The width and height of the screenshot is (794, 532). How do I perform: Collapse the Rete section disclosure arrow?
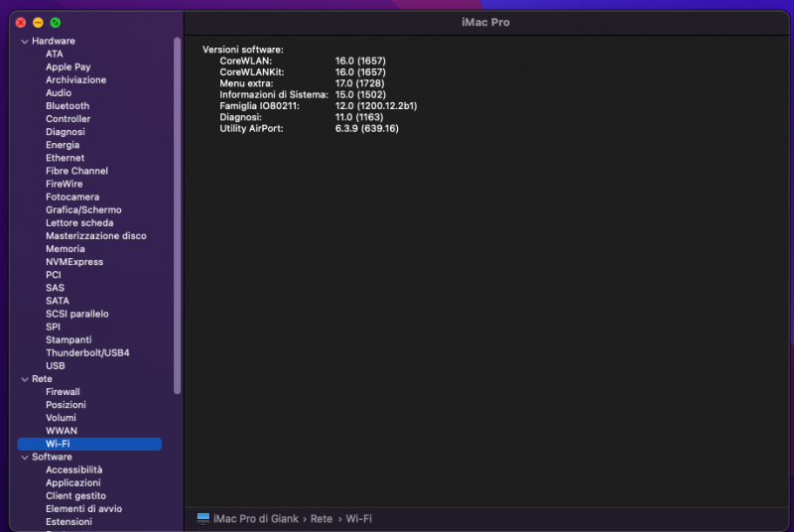[x=25, y=379]
